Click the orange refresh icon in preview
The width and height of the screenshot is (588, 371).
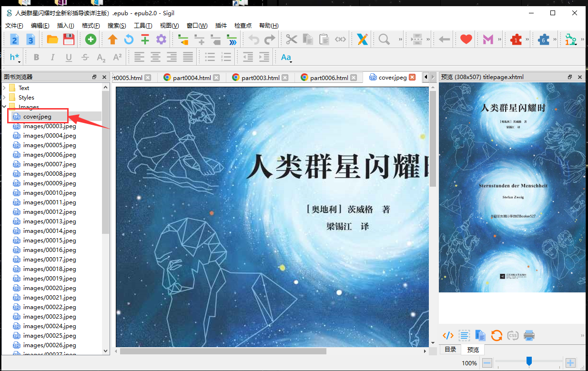(x=497, y=335)
